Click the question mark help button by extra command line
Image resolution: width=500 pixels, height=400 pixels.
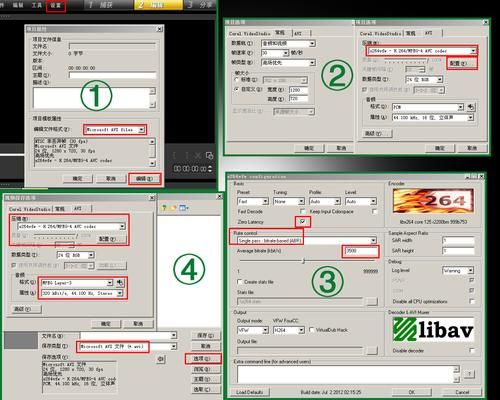(x=469, y=374)
